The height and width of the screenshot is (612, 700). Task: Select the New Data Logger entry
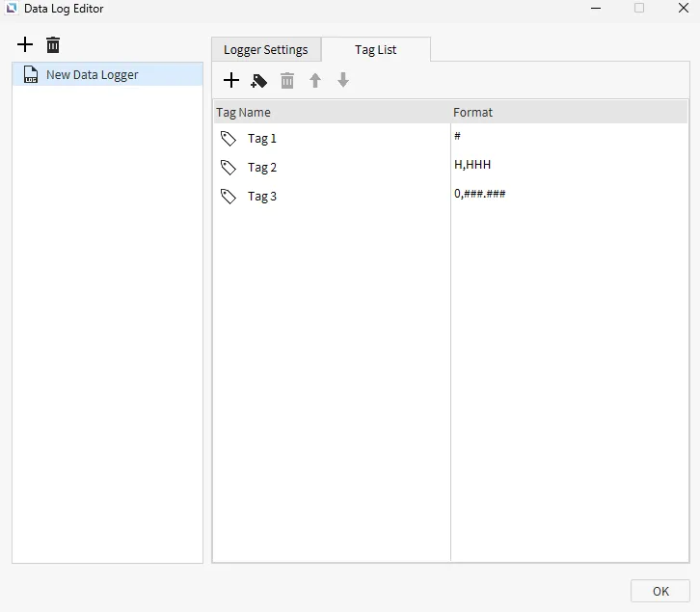[x=93, y=75]
